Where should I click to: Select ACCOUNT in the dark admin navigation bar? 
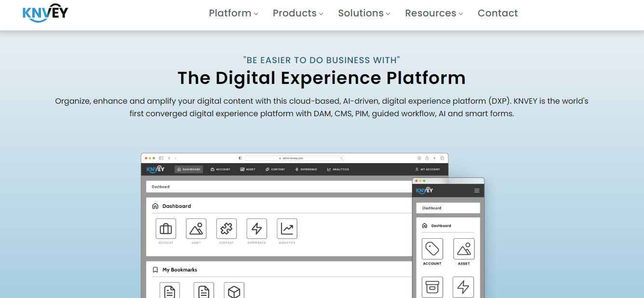220,169
